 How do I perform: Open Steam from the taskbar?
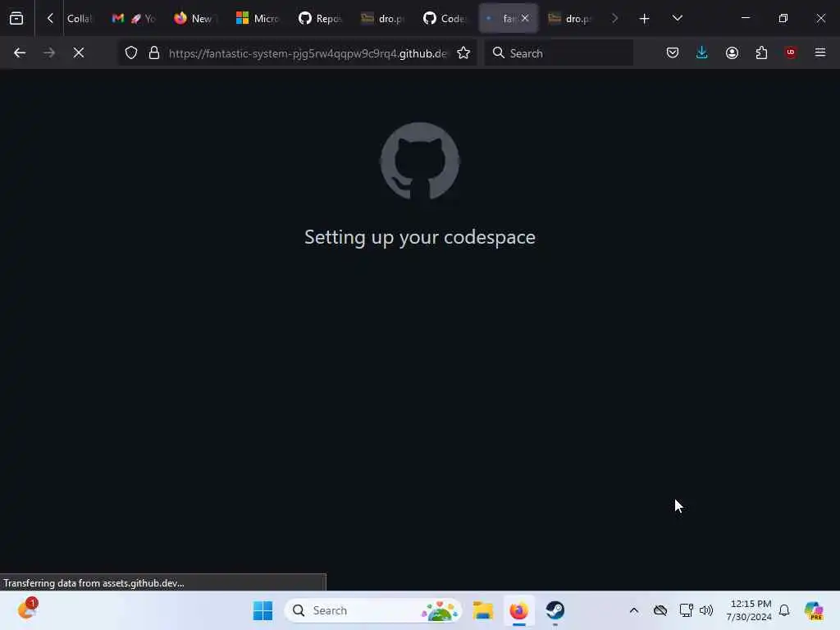coord(555,610)
